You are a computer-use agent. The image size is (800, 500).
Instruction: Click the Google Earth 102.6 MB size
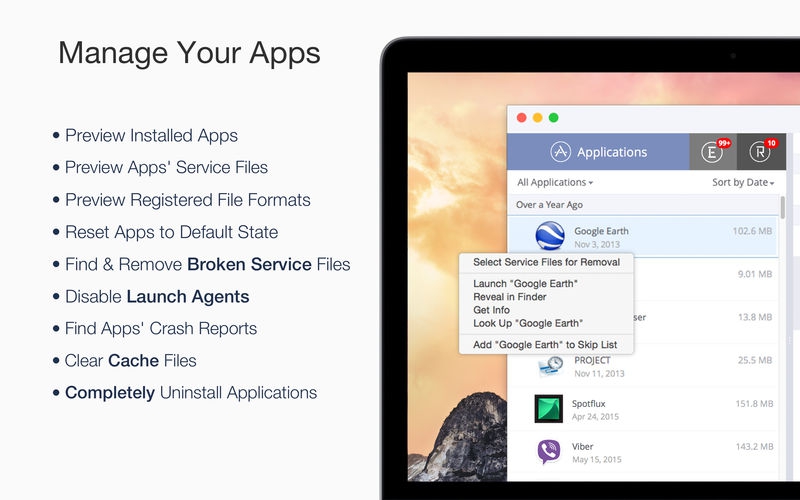click(x=752, y=231)
